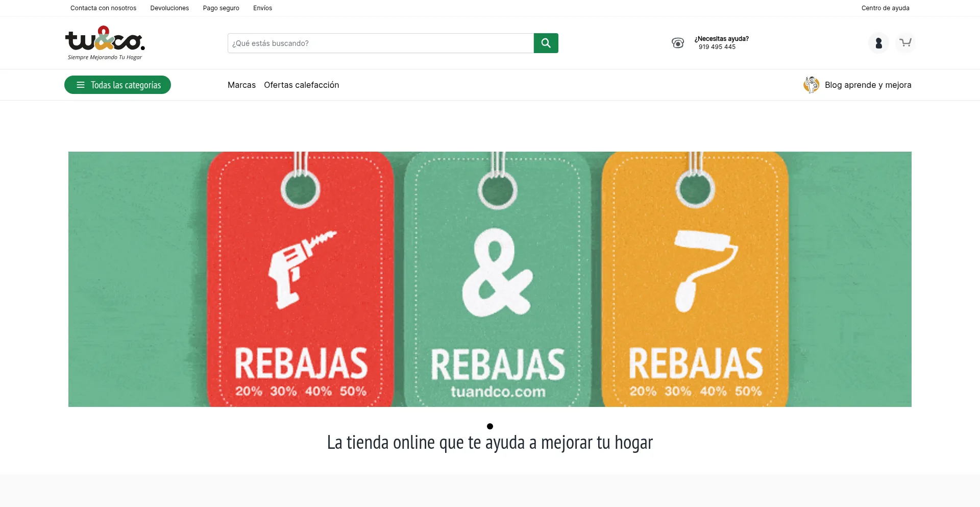This screenshot has width=980, height=507.
Task: Click the 919 495 445 phone number
Action: tap(717, 47)
